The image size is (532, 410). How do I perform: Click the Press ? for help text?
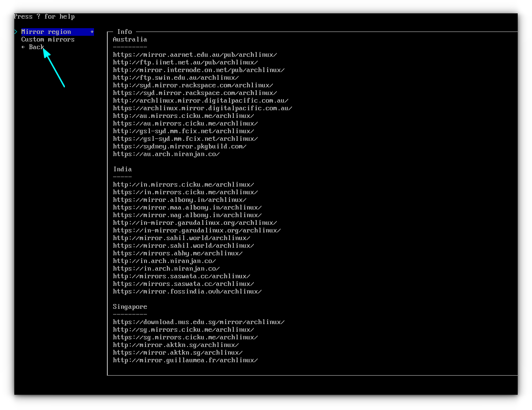point(44,16)
